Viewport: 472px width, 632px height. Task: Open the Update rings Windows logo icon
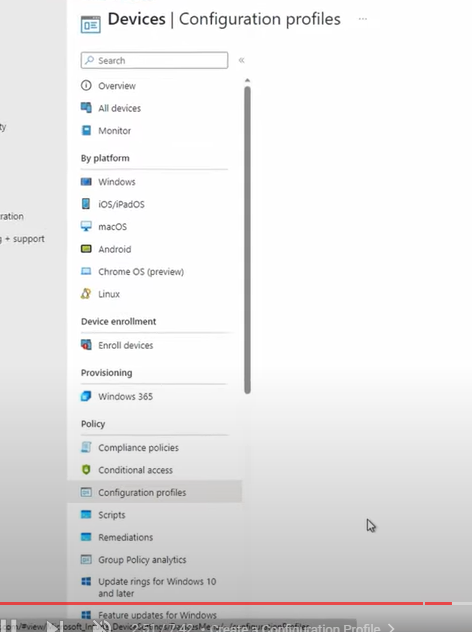point(86,581)
